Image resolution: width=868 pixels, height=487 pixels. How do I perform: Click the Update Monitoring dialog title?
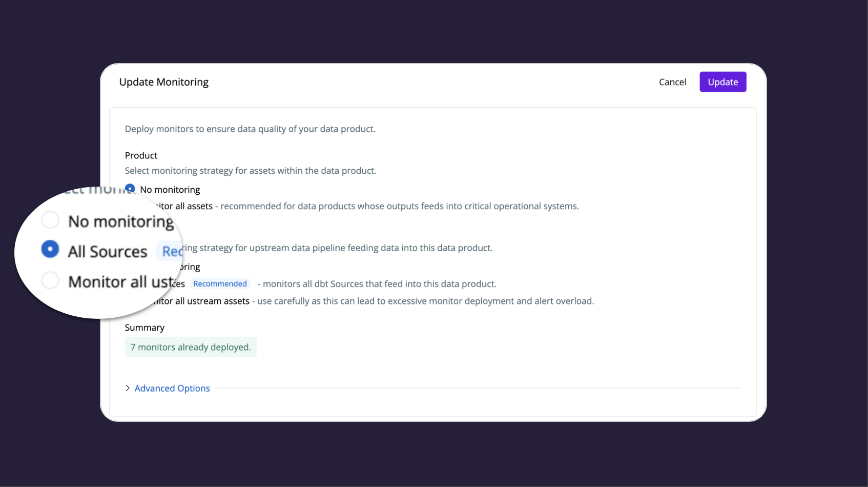[164, 82]
